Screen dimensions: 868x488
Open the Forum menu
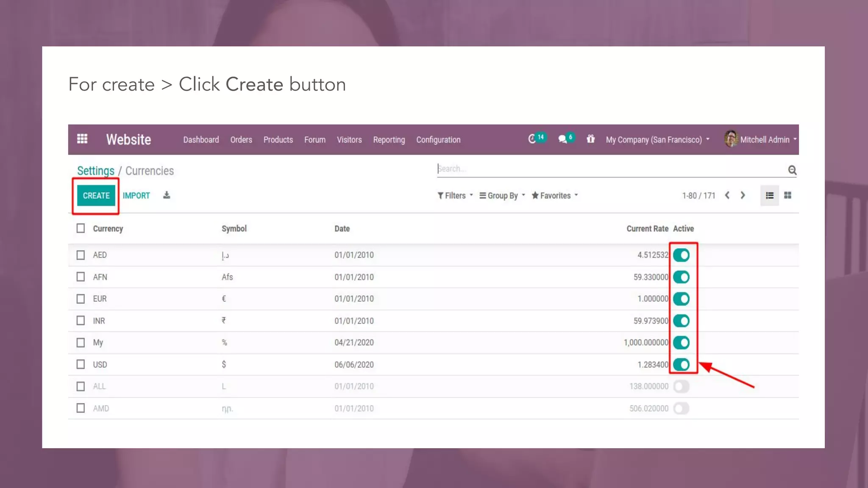[315, 140]
